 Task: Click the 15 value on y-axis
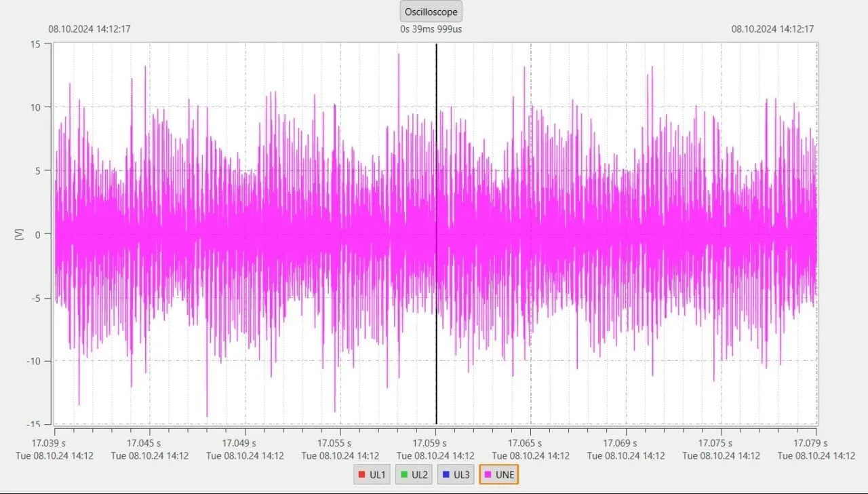(x=36, y=44)
